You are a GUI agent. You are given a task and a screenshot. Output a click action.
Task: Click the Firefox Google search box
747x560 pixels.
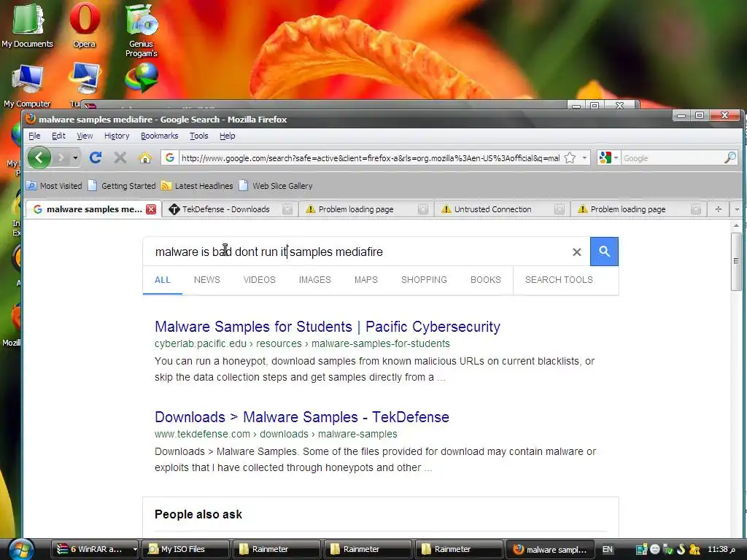[672, 157]
